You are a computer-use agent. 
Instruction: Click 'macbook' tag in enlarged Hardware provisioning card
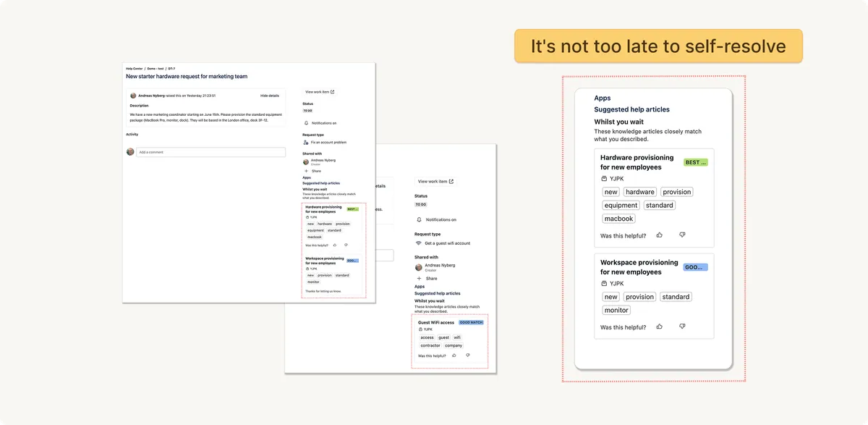pos(619,219)
